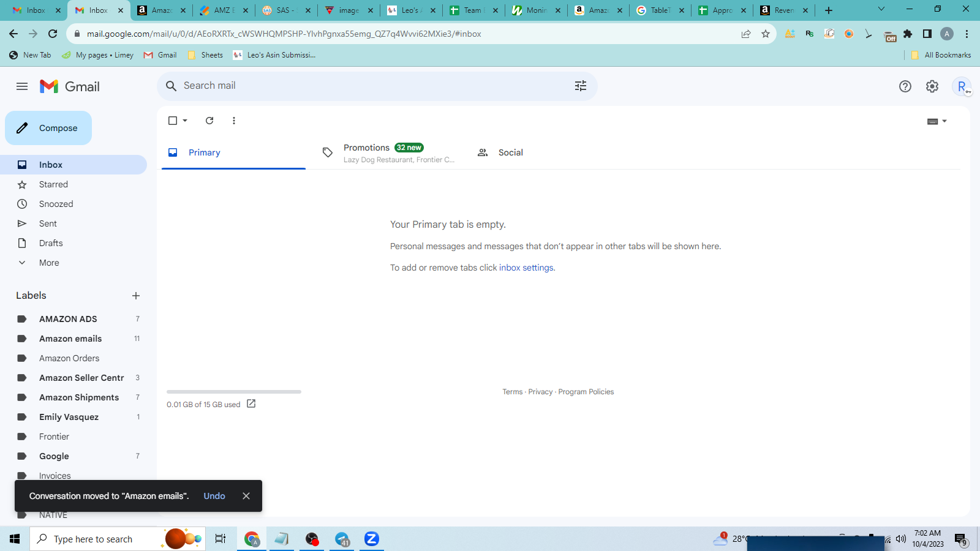Click the Windows taskbar search box
The image size is (980, 551).
point(118,539)
